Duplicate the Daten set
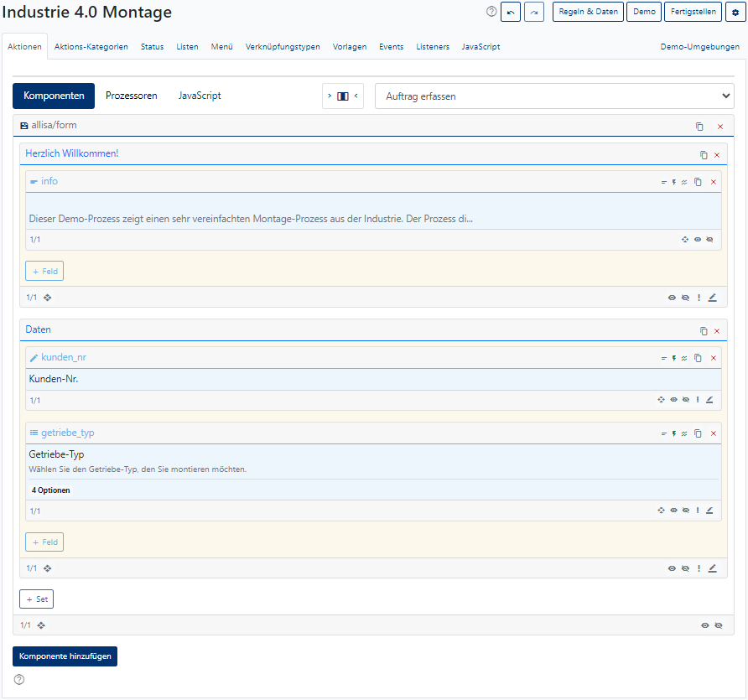Viewport: 748px width, 700px height. pos(704,331)
